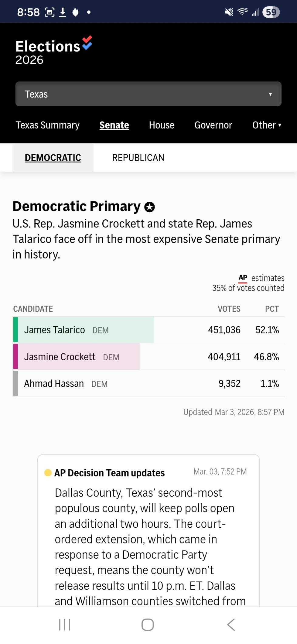Go to the House races section
The width and height of the screenshot is (297, 644).
(x=162, y=125)
